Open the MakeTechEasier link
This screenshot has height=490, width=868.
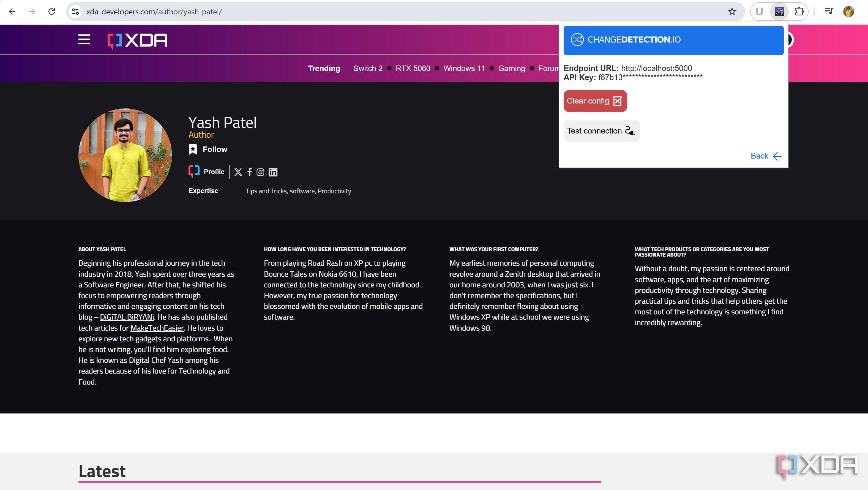157,328
